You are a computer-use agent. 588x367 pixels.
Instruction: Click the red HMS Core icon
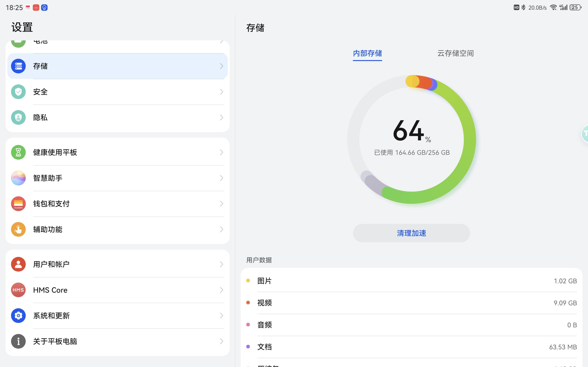[x=18, y=290]
